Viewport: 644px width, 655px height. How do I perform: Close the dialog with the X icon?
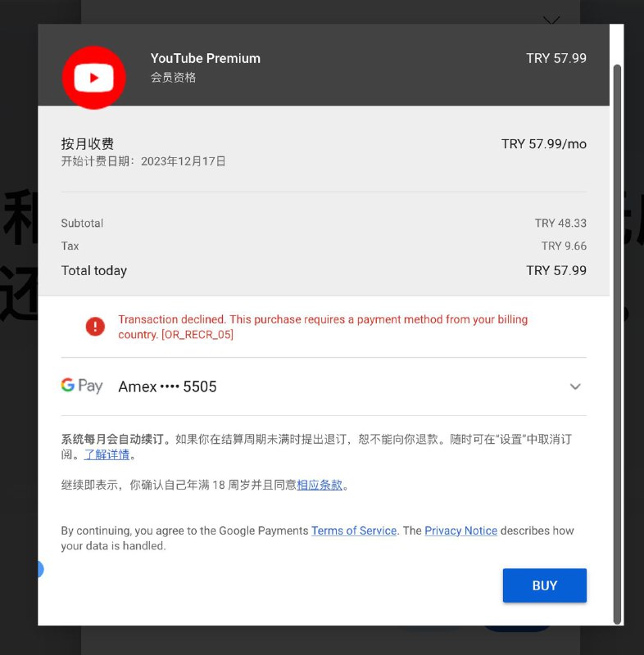pyautogui.click(x=551, y=20)
